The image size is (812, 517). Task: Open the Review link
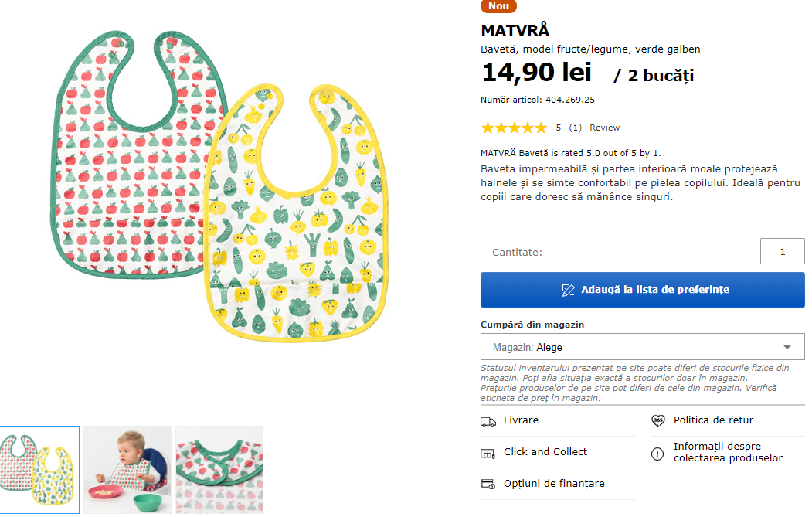[605, 128]
